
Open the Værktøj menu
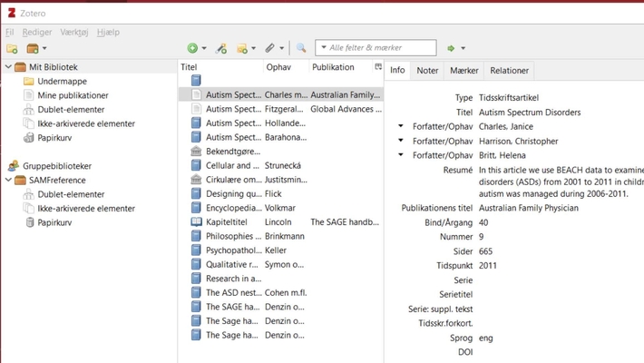tap(74, 32)
